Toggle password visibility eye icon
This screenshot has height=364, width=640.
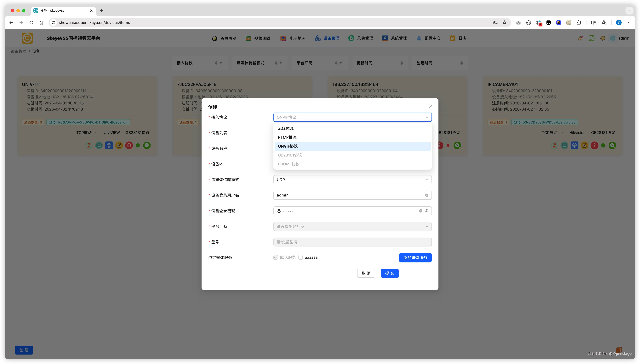click(x=427, y=211)
